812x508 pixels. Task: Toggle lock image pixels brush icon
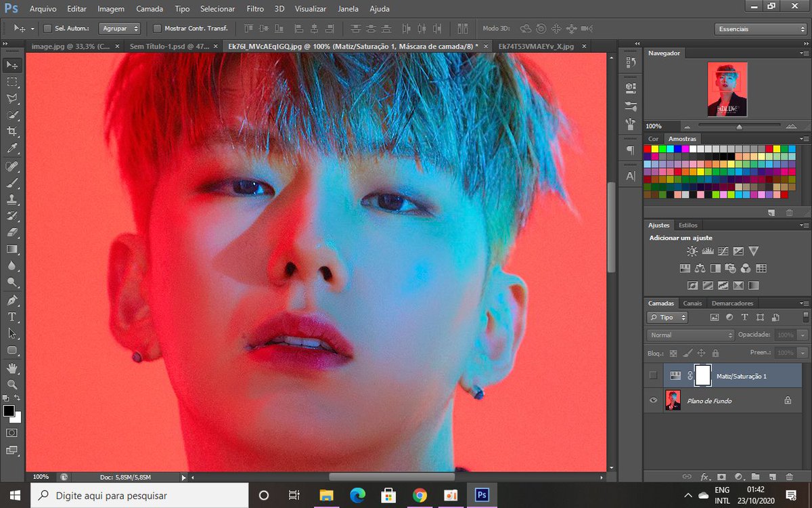click(687, 353)
